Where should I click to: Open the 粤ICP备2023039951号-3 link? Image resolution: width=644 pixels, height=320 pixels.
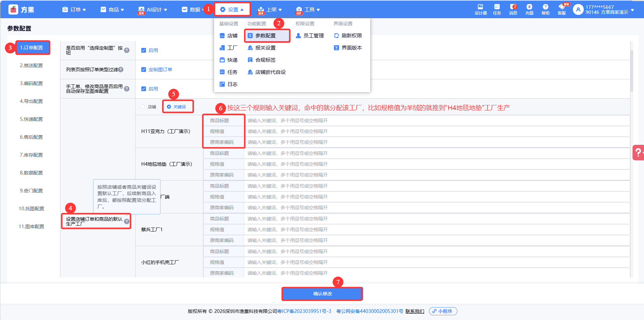point(304,311)
